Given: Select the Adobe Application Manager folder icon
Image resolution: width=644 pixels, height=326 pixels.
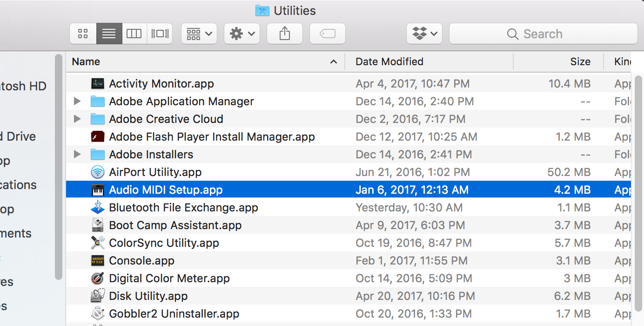Looking at the screenshot, I should [x=98, y=102].
